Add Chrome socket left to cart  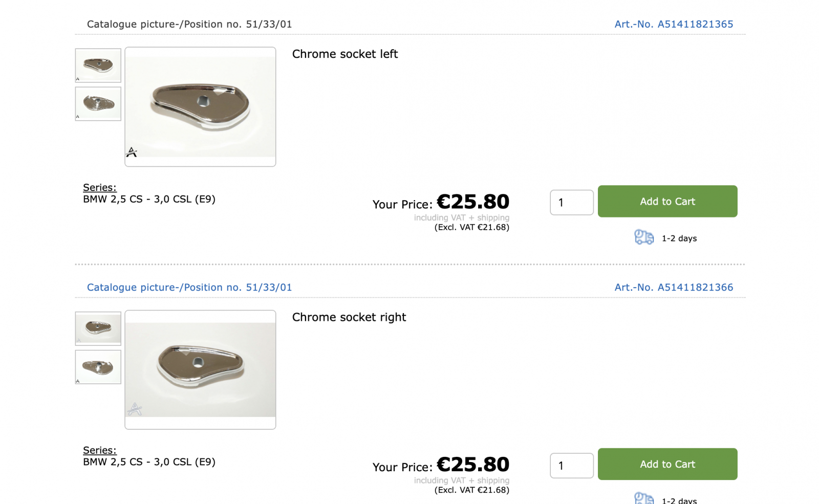(x=667, y=202)
